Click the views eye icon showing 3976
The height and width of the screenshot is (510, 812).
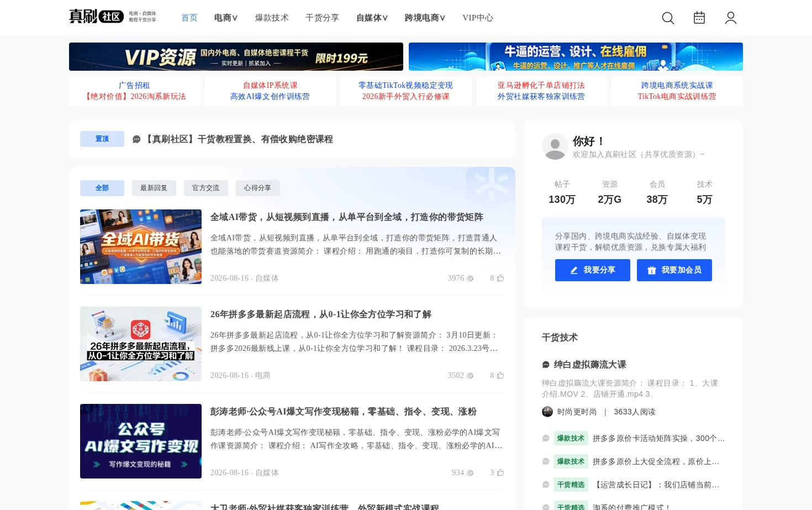470,278
